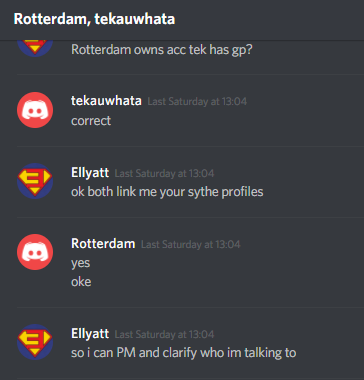Click Rotterdam's red Discord avatar
The height and width of the screenshot is (380, 364).
[35, 252]
